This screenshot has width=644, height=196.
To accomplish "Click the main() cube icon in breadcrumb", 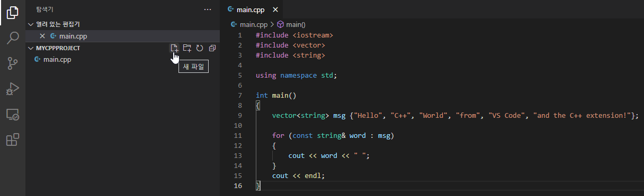I will (281, 24).
